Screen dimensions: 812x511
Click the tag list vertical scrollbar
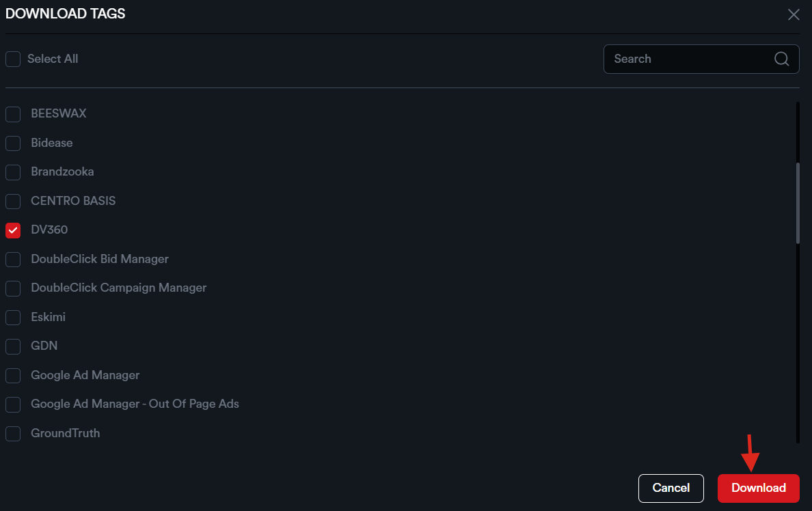pos(797,203)
